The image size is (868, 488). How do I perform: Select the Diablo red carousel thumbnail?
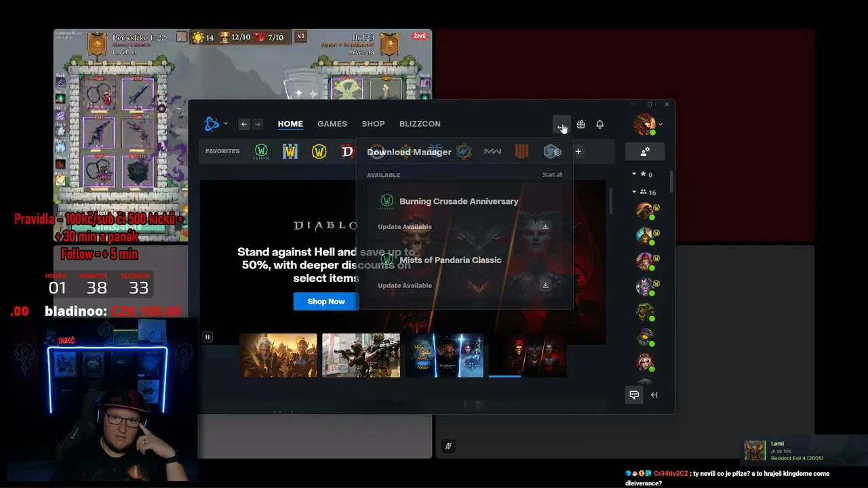click(527, 355)
